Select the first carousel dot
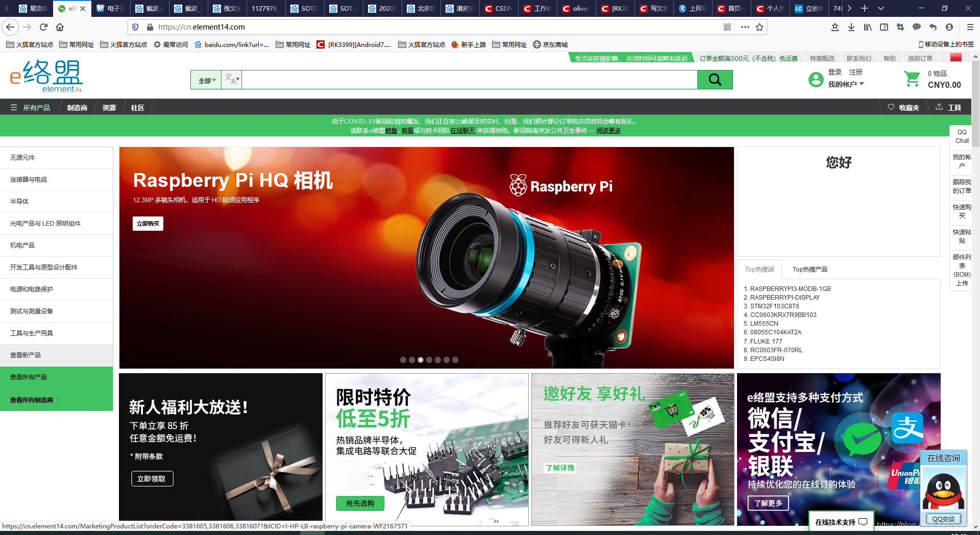 (403, 360)
